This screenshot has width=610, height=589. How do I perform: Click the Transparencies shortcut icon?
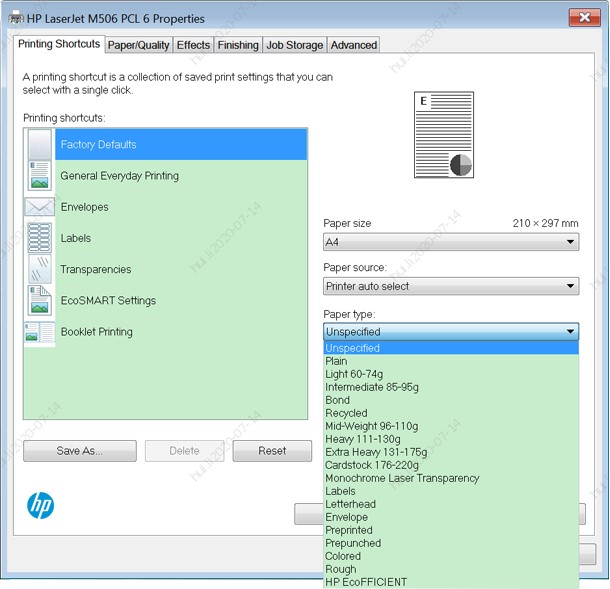pyautogui.click(x=40, y=269)
